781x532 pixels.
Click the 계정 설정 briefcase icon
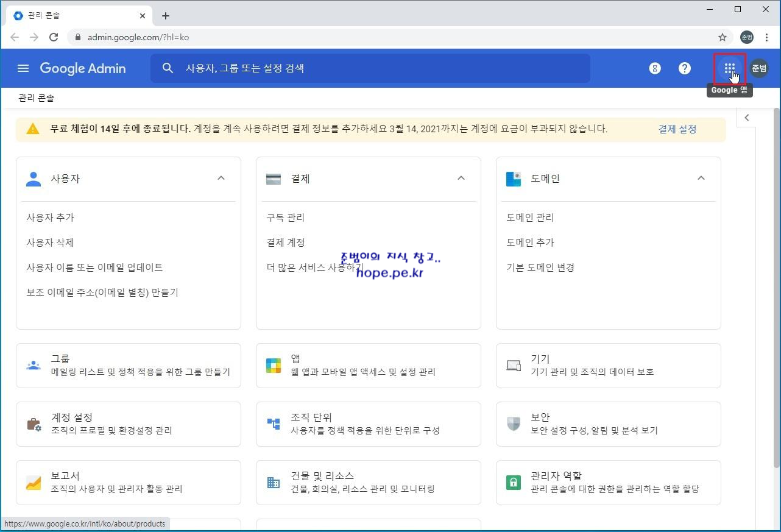pyautogui.click(x=34, y=424)
